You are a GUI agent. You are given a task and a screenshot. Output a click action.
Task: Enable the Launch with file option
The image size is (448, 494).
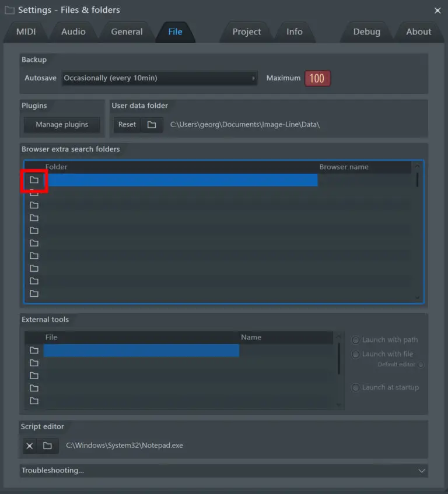[x=355, y=354]
